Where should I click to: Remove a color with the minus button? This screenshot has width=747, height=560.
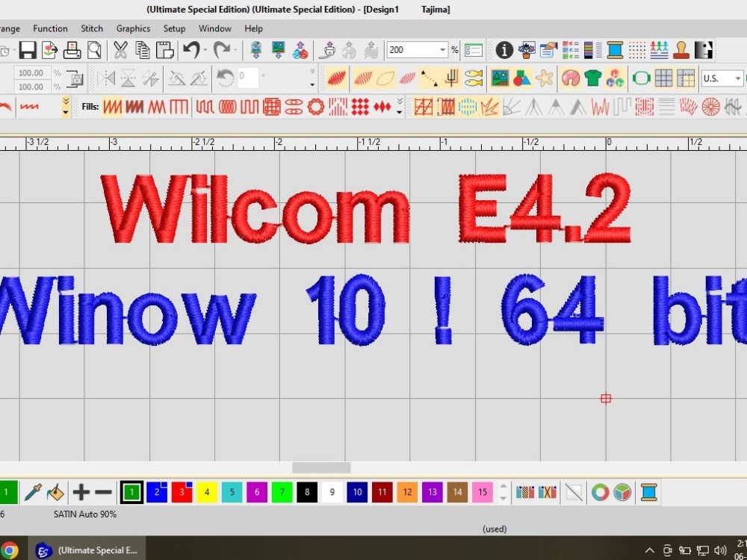[x=103, y=492]
